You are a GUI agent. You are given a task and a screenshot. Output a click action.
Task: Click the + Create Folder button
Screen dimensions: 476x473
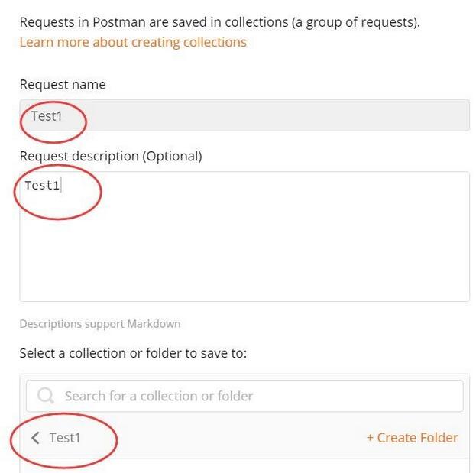(x=413, y=438)
